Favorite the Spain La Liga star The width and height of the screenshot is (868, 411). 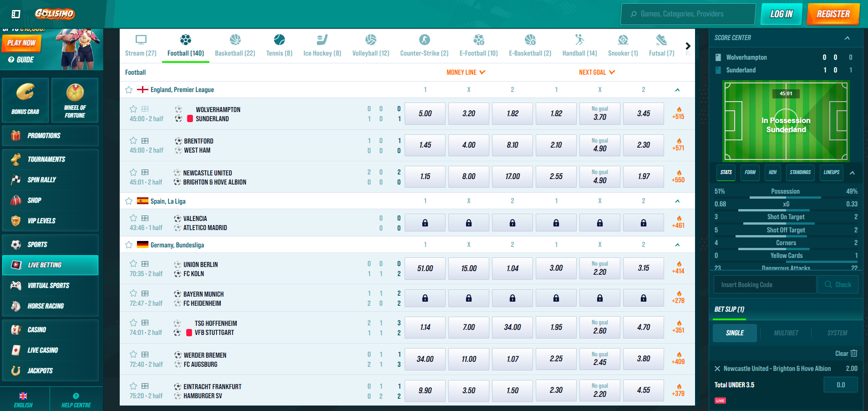point(129,201)
